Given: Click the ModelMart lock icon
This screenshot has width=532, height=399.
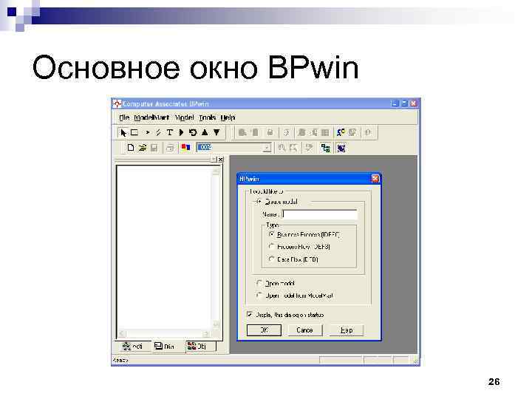Looking at the screenshot, I should pyautogui.click(x=270, y=132).
